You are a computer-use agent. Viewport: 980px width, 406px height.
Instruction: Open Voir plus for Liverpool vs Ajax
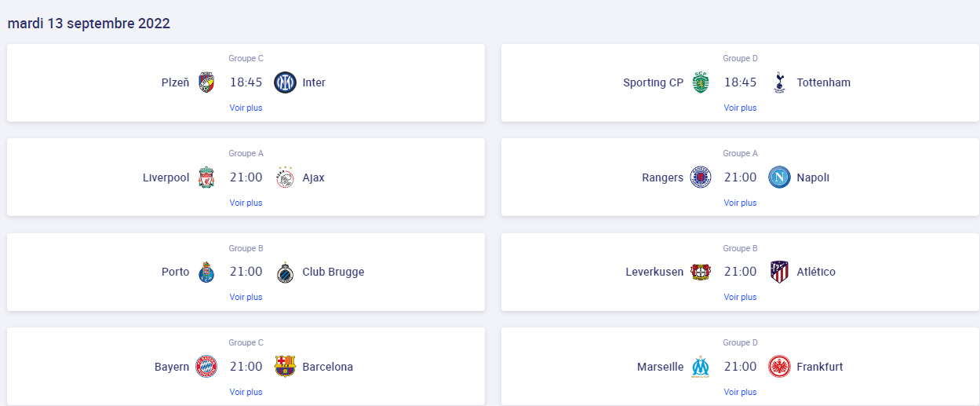[246, 203]
